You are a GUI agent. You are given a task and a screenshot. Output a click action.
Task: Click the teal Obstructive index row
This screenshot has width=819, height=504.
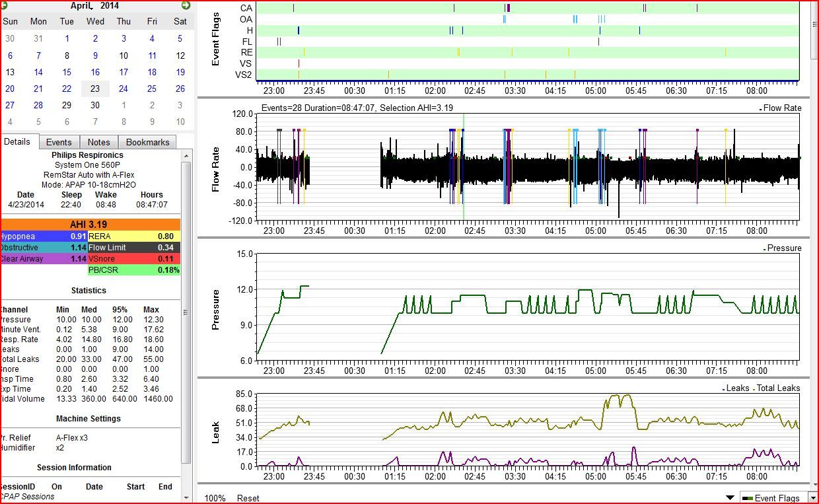44,247
